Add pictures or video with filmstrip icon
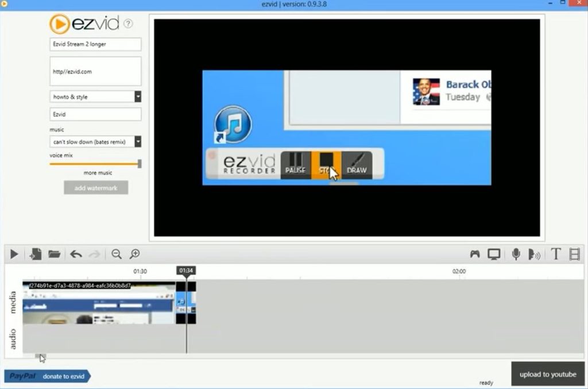The image size is (588, 389). click(x=574, y=254)
